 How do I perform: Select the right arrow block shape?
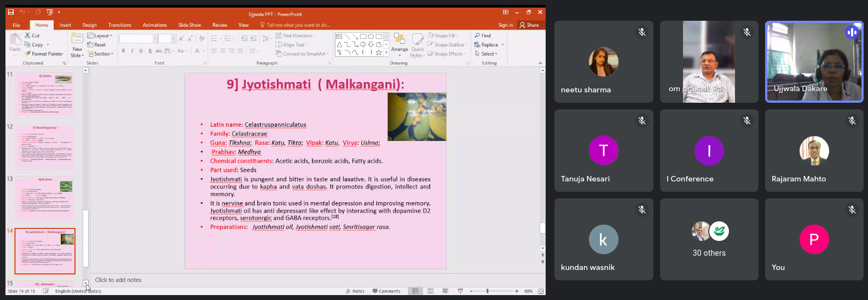pos(363,44)
